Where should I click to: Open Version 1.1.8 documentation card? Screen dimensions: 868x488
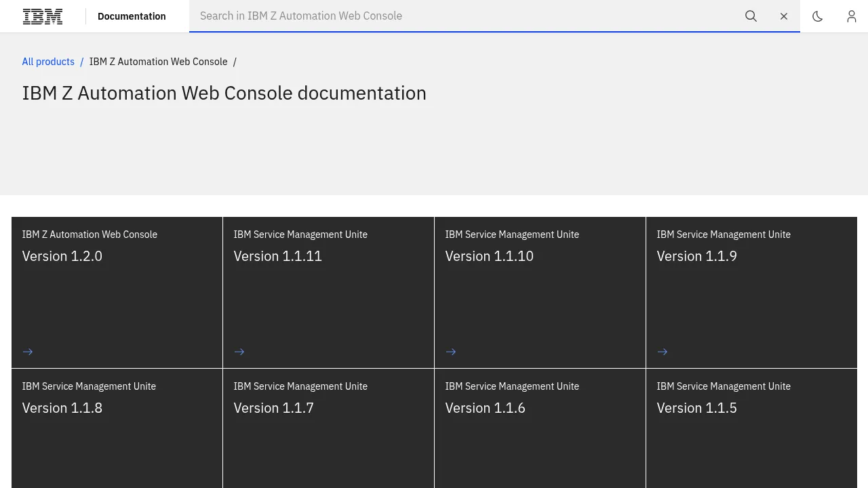117,428
